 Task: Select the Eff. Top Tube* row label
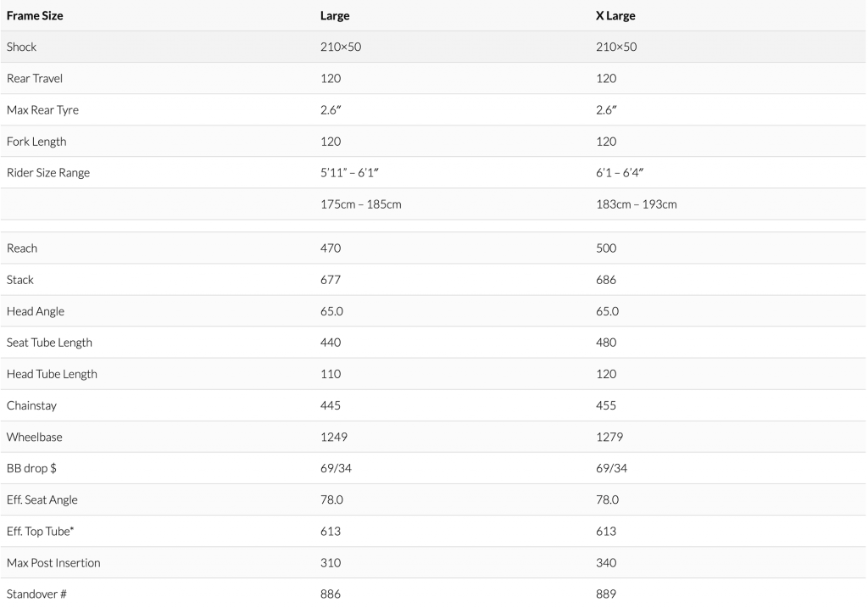click(x=39, y=531)
